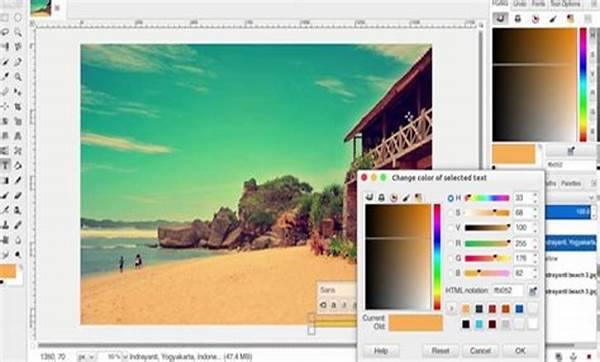Click stepper arrows of S value 68
600x362 pixels.
point(535,213)
